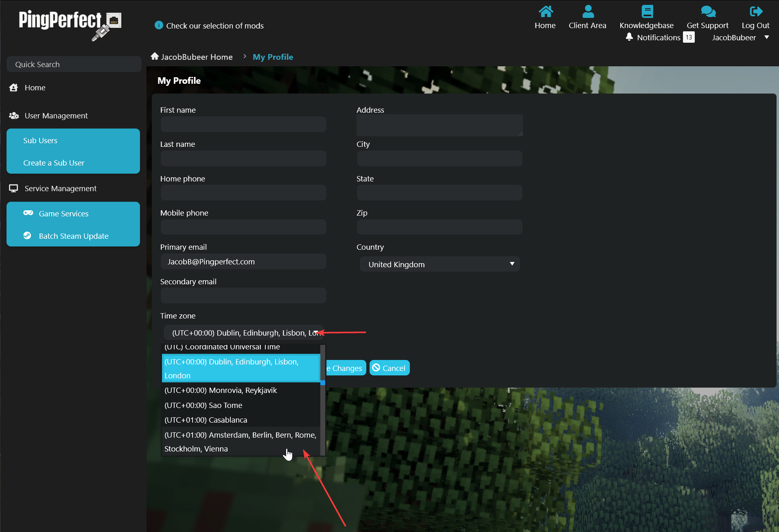Focus the Address text area
The width and height of the screenshot is (779, 532).
tap(440, 125)
